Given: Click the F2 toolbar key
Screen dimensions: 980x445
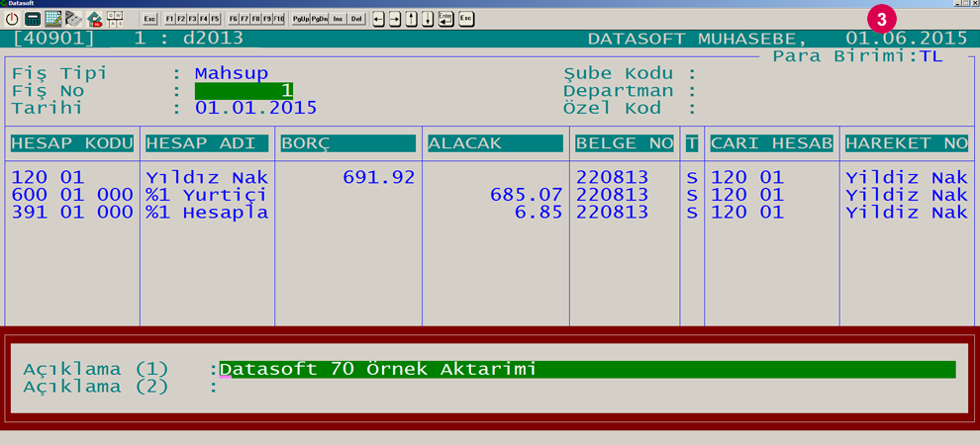Looking at the screenshot, I should coord(180,19).
